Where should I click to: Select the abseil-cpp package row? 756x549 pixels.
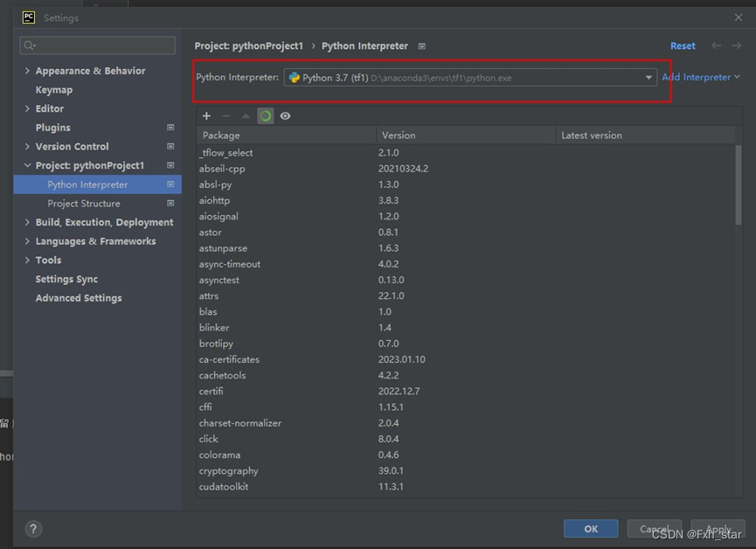(465, 169)
